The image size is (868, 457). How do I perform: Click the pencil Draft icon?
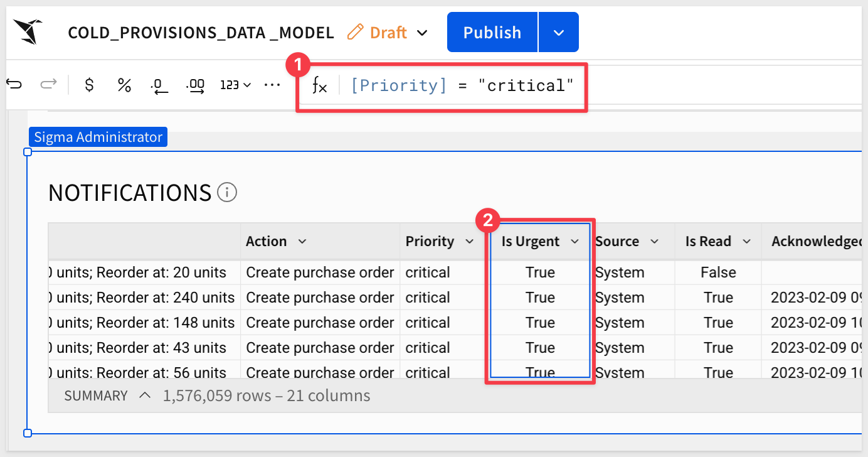click(x=356, y=32)
